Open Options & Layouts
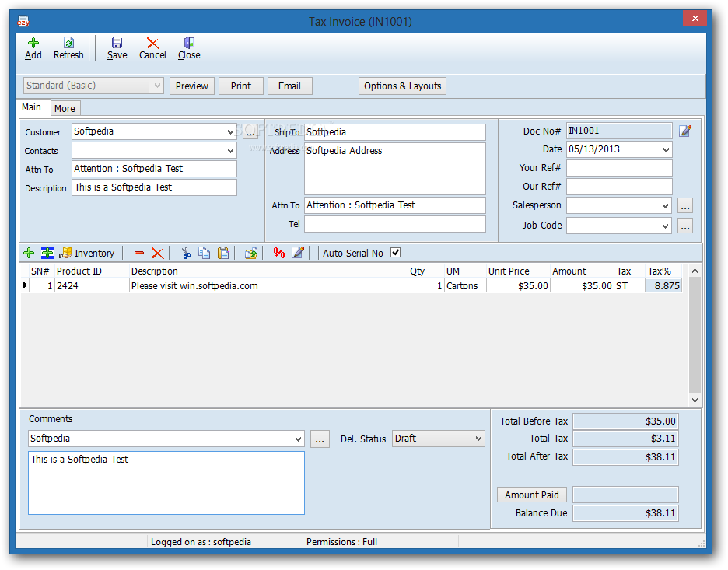728x570 pixels. 403,86
